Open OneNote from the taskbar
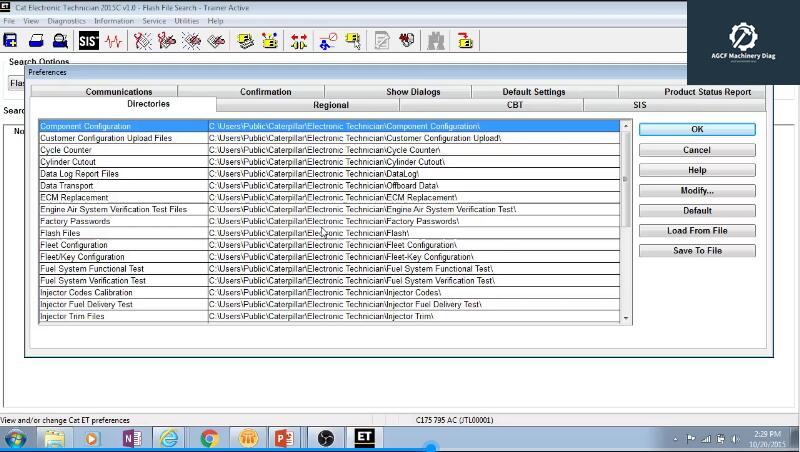The width and height of the screenshot is (800, 452). [x=131, y=439]
